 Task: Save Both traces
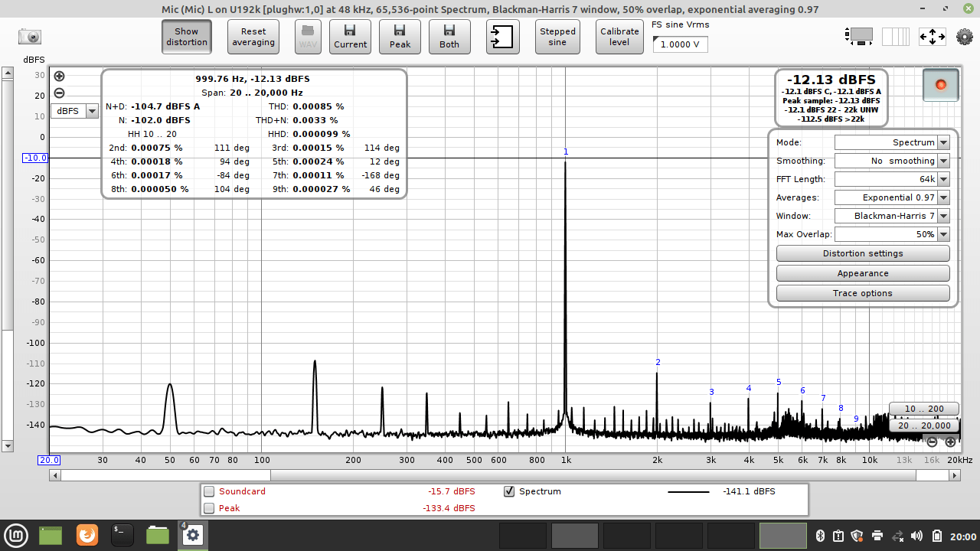[x=449, y=37]
